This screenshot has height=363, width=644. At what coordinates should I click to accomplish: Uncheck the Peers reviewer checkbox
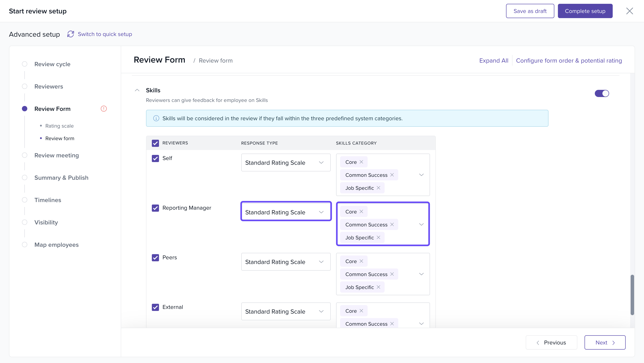click(x=155, y=257)
